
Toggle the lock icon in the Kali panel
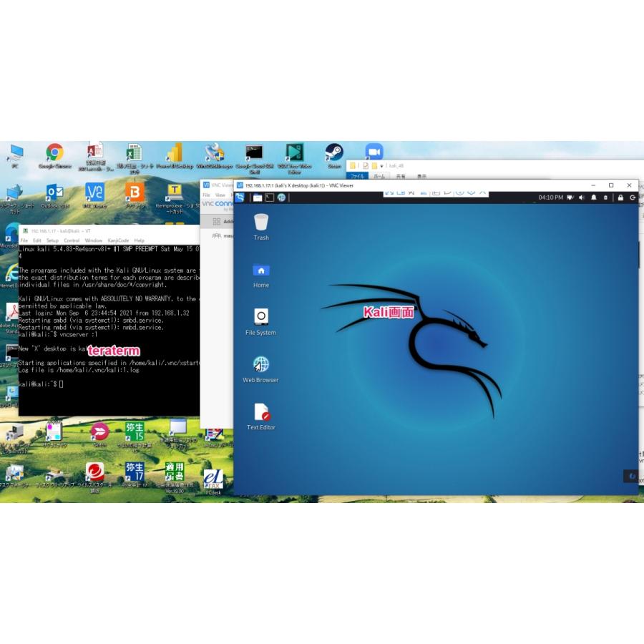[620, 197]
